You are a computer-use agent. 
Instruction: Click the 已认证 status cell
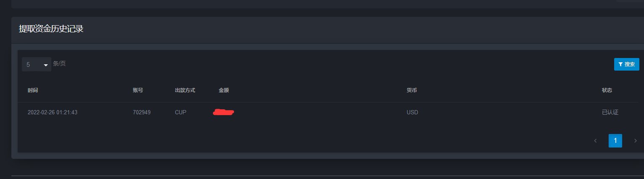coord(610,113)
